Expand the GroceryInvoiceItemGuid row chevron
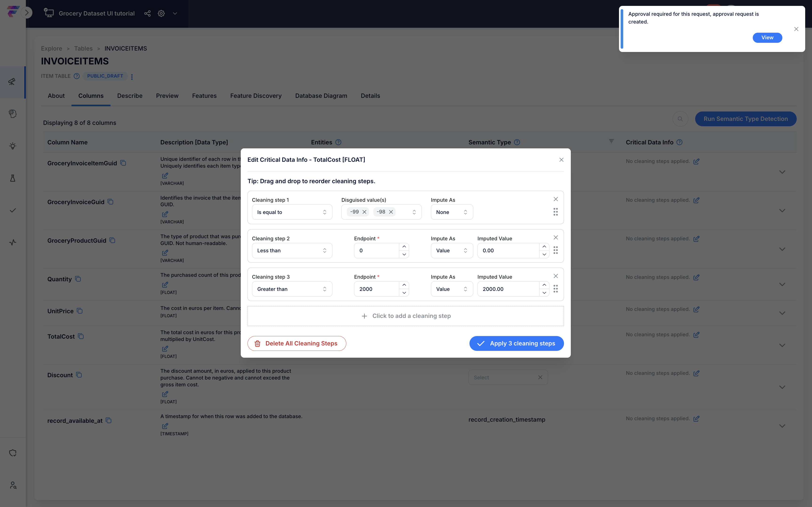812x507 pixels. coord(782,172)
